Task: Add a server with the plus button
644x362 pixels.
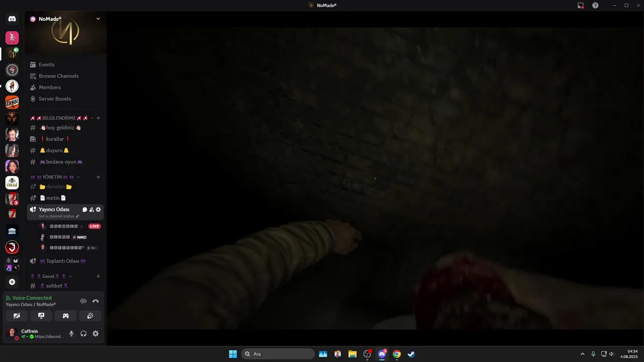Action: point(12,282)
